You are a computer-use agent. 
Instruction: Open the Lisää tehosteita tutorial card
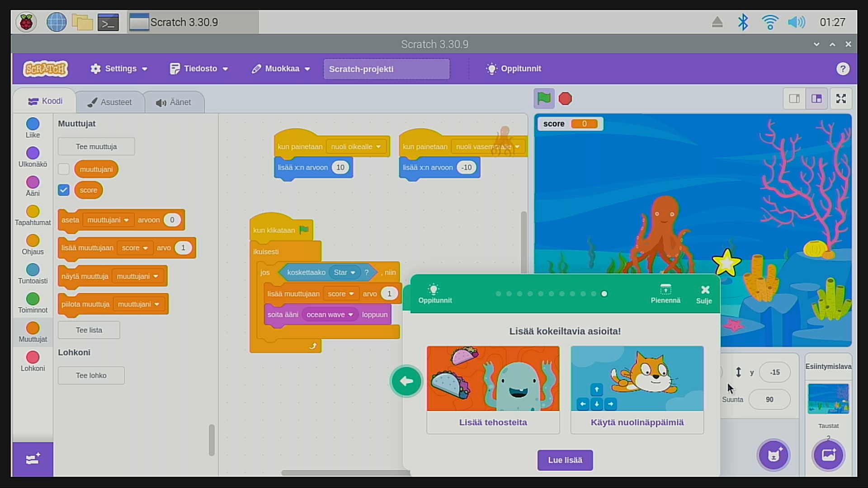coord(493,390)
